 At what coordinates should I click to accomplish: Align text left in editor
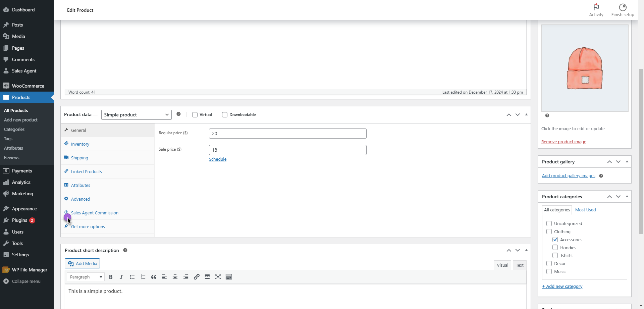[x=164, y=277]
